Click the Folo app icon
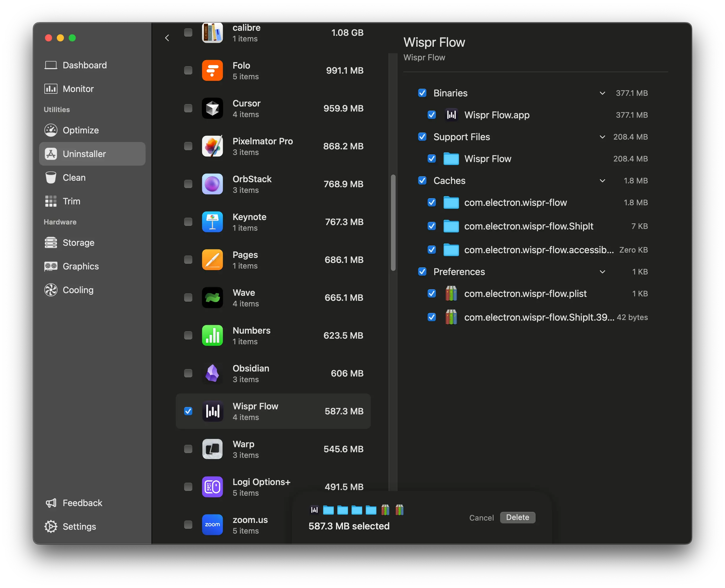 pyautogui.click(x=212, y=70)
